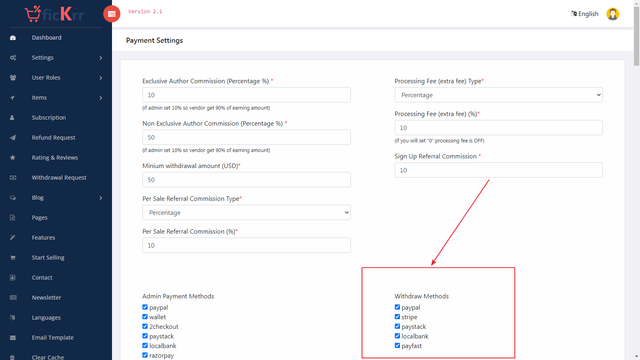Click the language translate icon
The width and height of the screenshot is (640, 360).
pyautogui.click(x=574, y=13)
